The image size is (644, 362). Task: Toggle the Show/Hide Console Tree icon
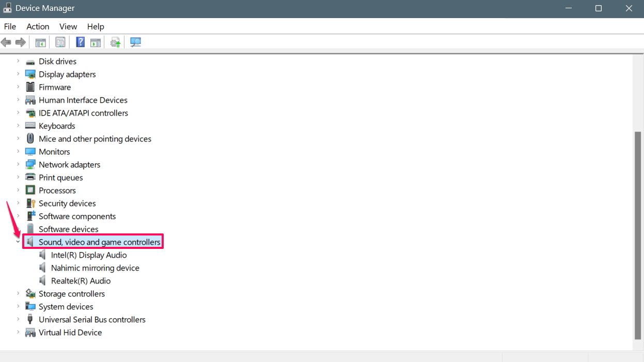point(40,42)
